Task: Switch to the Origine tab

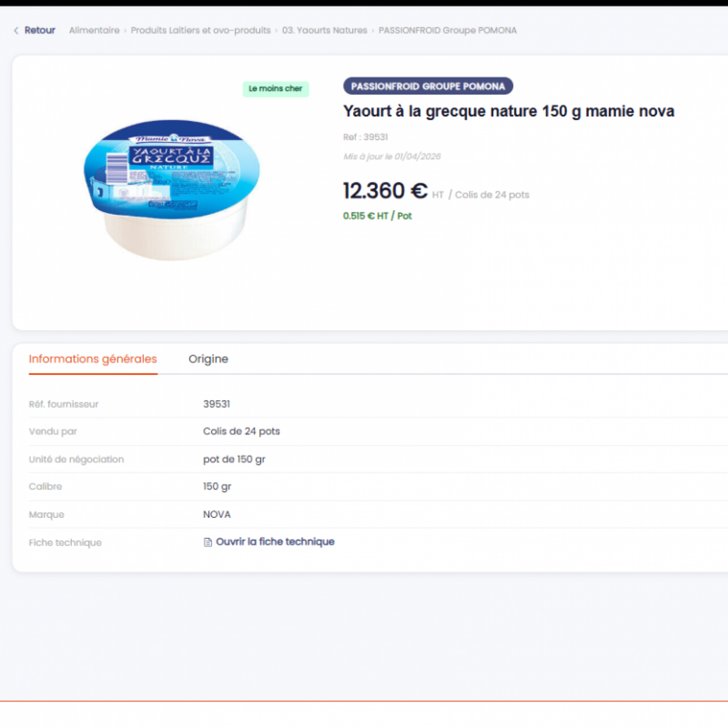Action: tap(208, 359)
